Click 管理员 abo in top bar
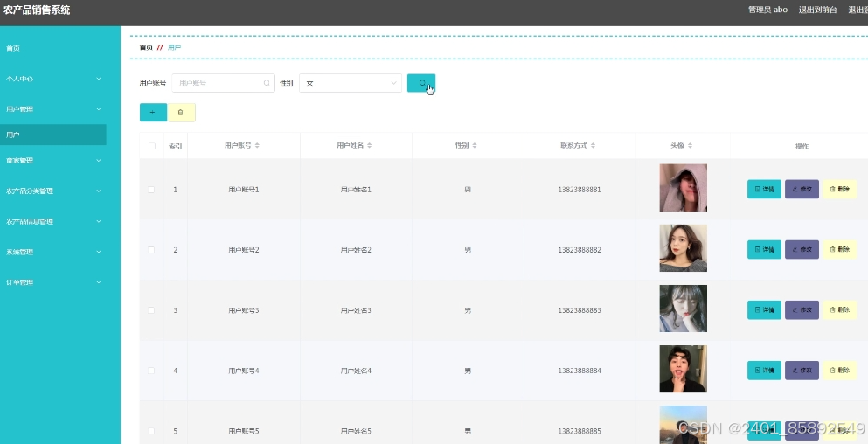Image resolution: width=868 pixels, height=444 pixels. (x=767, y=10)
